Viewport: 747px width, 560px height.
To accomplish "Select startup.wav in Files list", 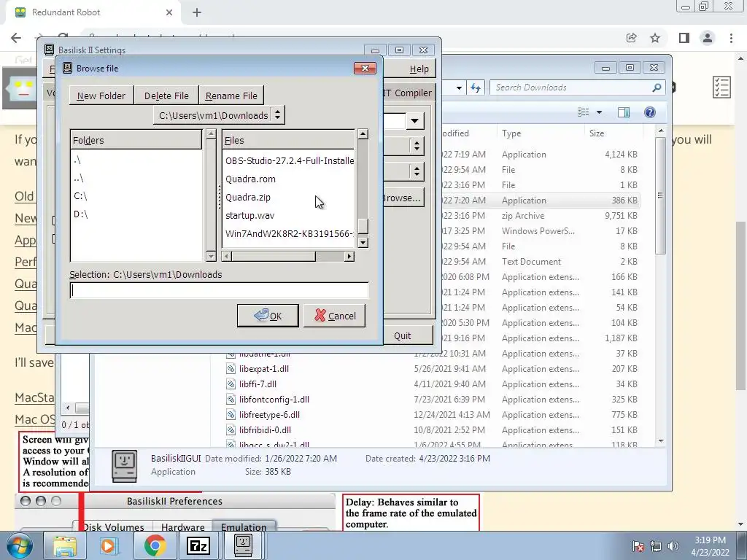I will [x=249, y=215].
